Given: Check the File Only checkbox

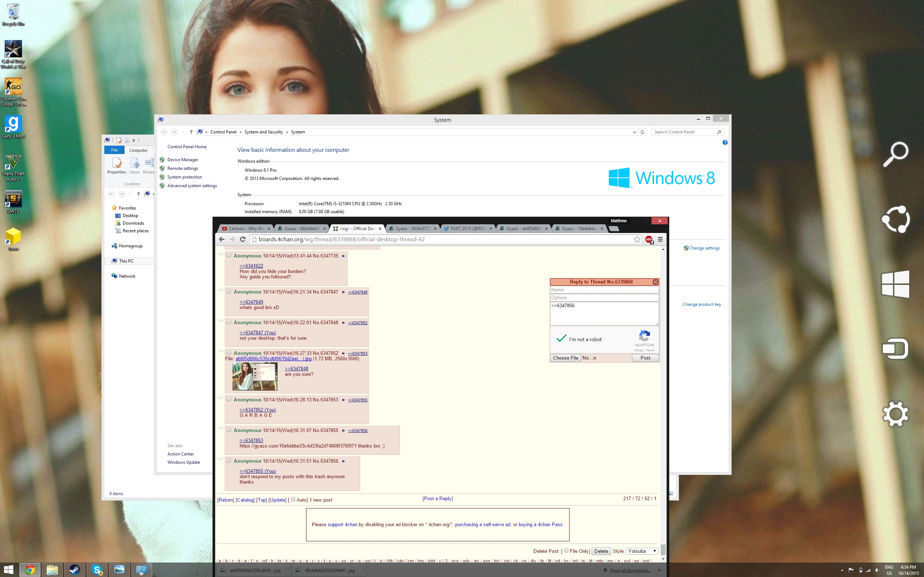Looking at the screenshot, I should [566, 550].
